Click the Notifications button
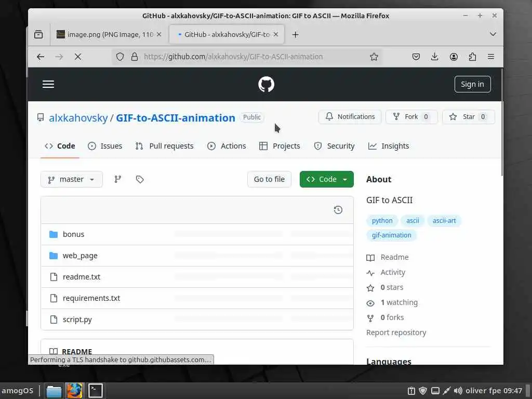 click(350, 117)
